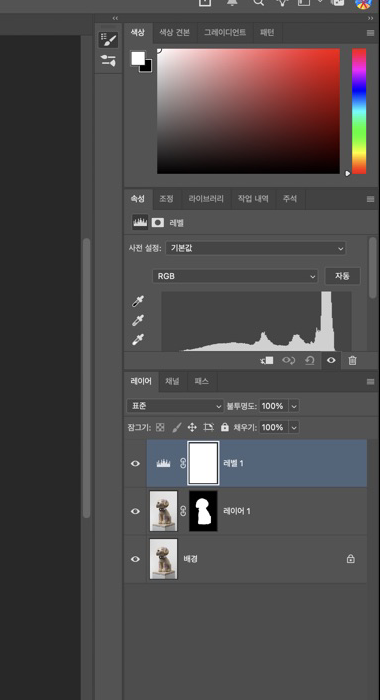
Task: Open the 그레이디언트 tab
Action: click(x=225, y=33)
